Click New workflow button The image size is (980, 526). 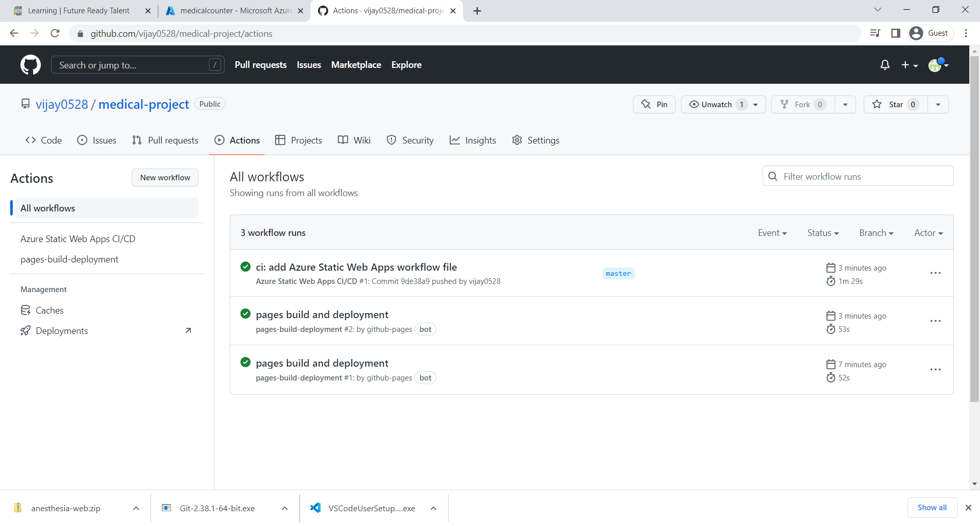[x=165, y=178]
